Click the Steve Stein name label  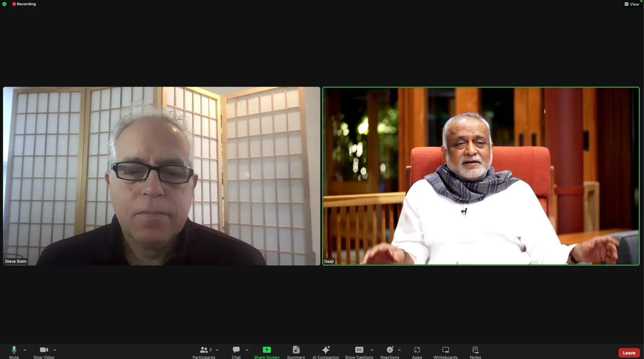pos(16,261)
